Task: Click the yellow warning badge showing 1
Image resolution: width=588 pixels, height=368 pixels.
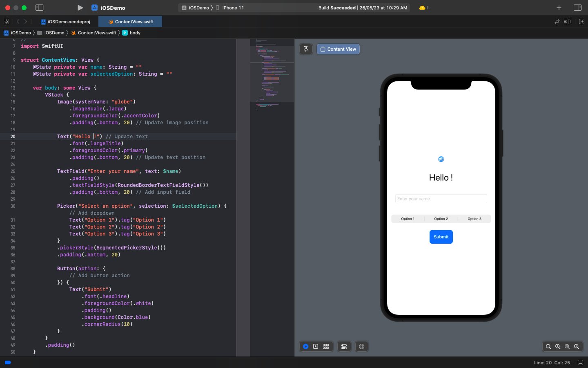Action: [x=423, y=7]
